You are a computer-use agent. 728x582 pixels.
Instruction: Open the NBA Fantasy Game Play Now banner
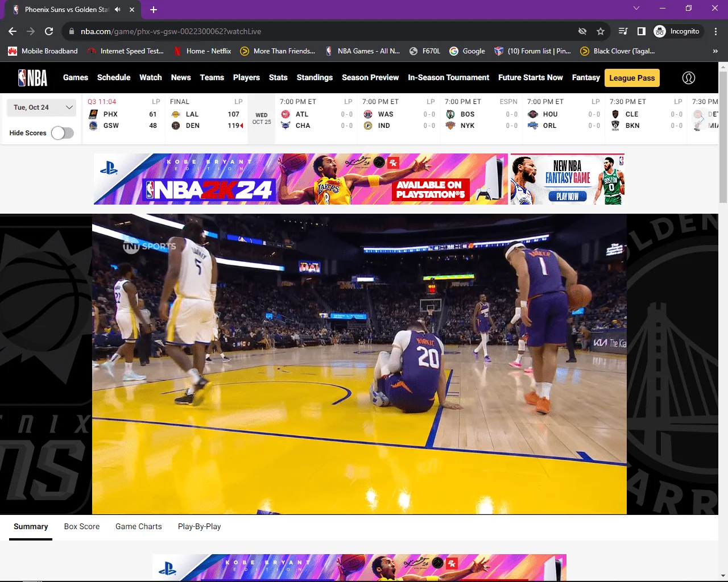(x=568, y=179)
